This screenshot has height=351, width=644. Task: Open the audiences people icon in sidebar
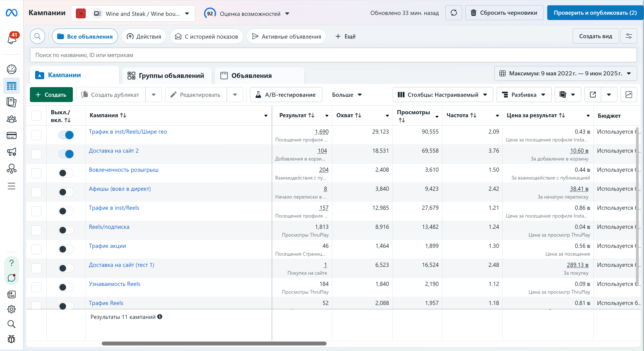tap(11, 119)
